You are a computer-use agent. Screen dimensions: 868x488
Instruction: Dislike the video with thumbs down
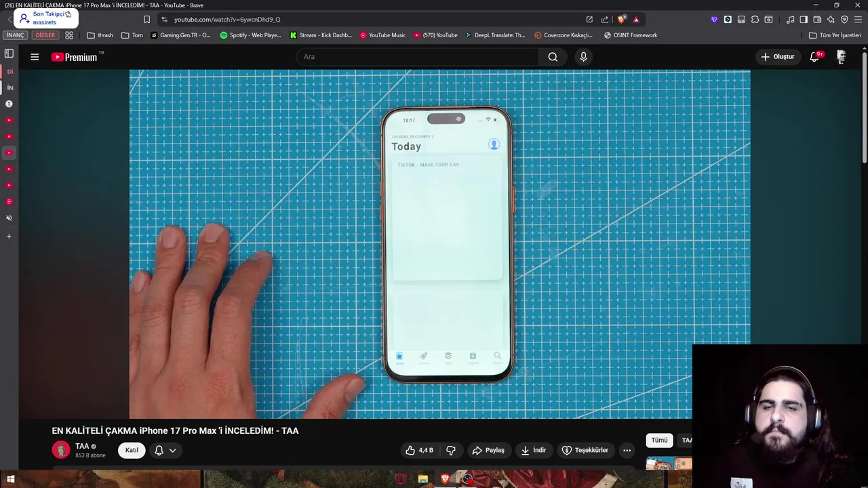pos(450,450)
